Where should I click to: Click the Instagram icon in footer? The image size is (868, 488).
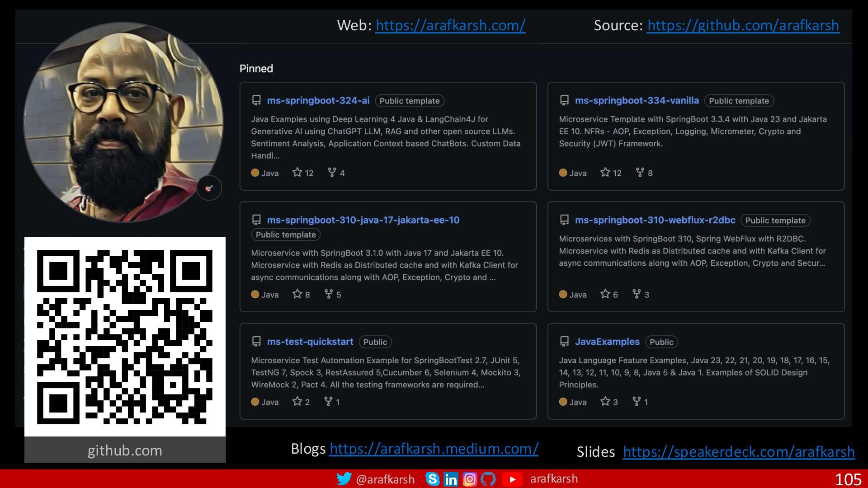(470, 479)
